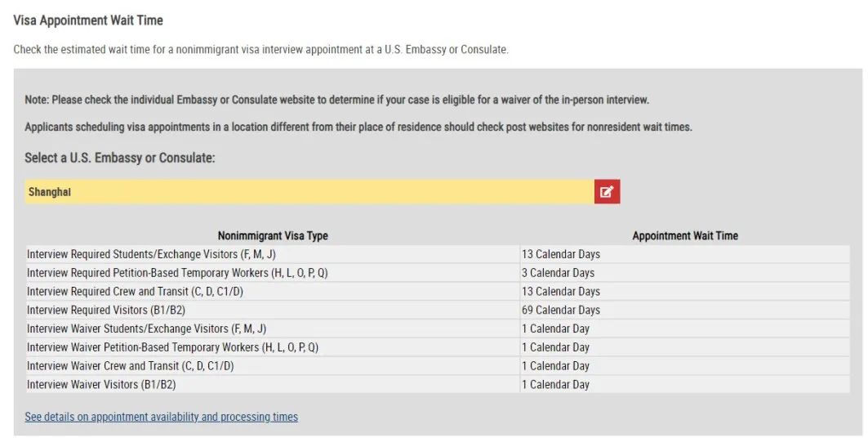The width and height of the screenshot is (868, 438).
Task: Select the Interview Waiver Crew and Transit row
Action: (438, 366)
